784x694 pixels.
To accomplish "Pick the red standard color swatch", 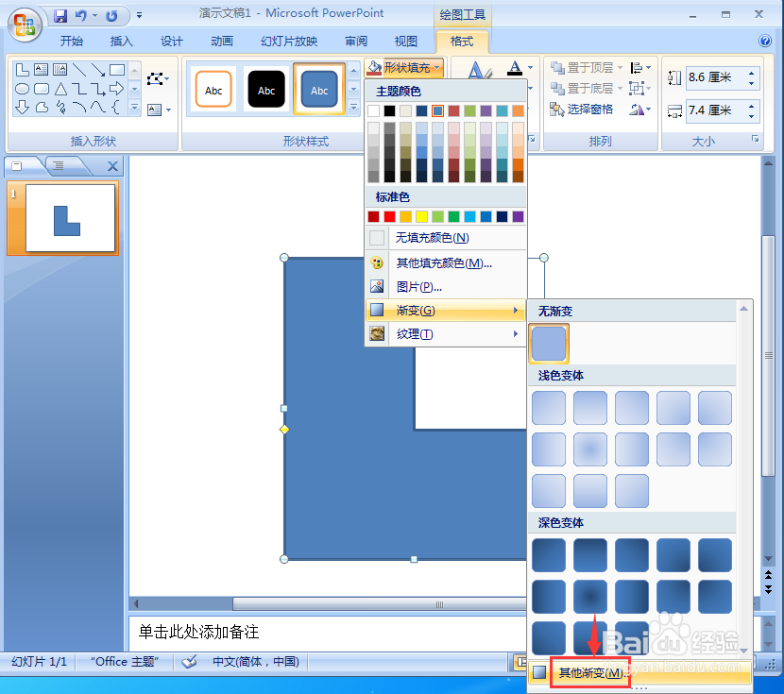I will point(389,216).
